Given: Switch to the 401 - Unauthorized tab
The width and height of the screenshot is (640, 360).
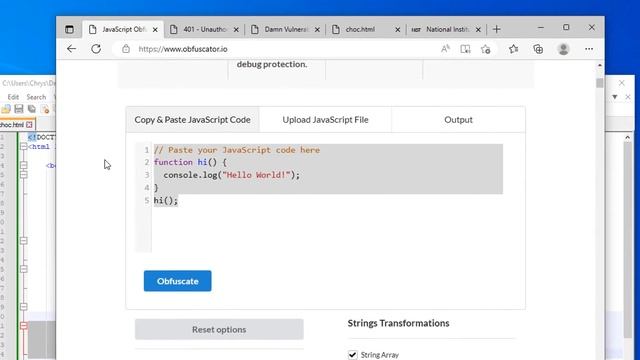Looking at the screenshot, I should point(204,29).
